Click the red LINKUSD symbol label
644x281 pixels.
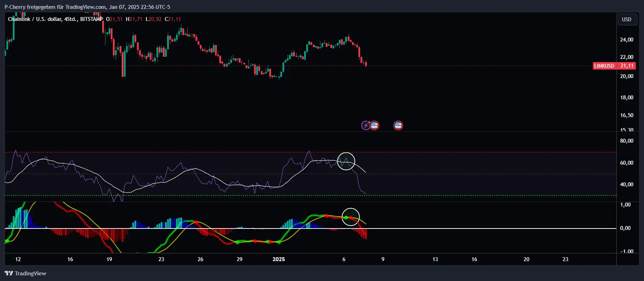(604, 66)
